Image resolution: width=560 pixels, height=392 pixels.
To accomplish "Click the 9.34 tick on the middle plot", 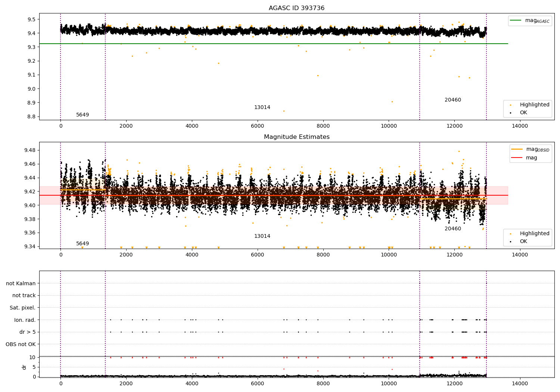I will [30, 246].
